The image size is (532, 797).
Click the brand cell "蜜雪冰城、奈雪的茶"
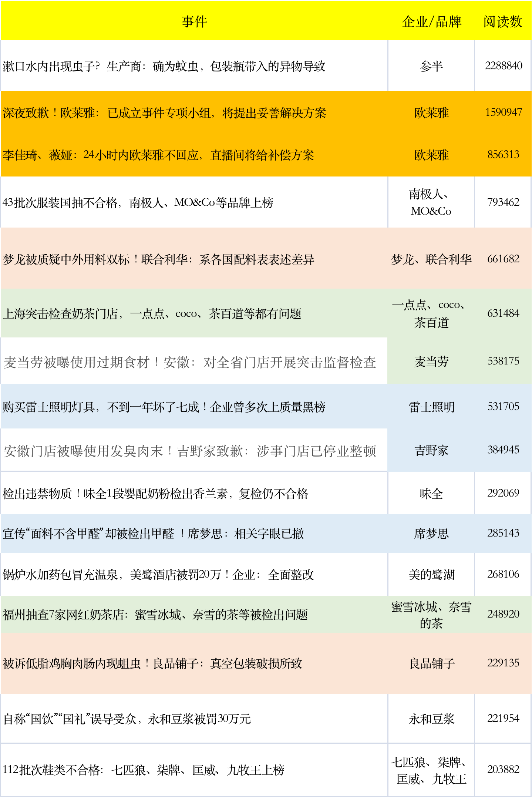pyautogui.click(x=431, y=615)
